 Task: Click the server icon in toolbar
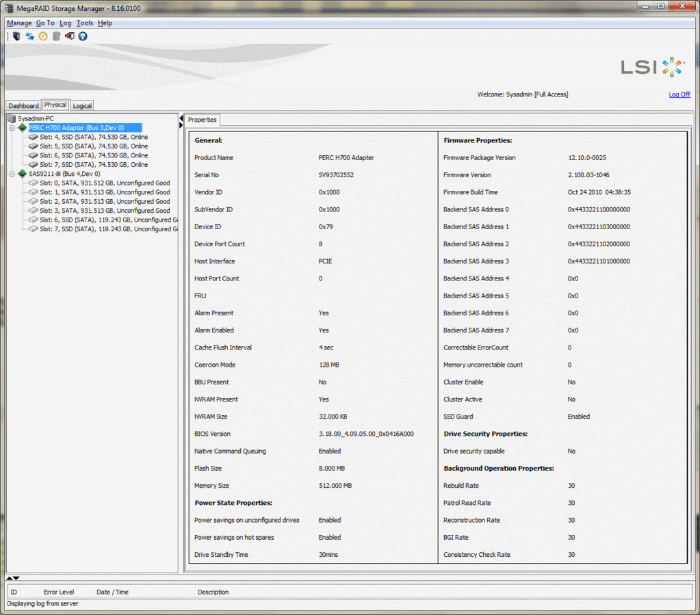(x=16, y=36)
